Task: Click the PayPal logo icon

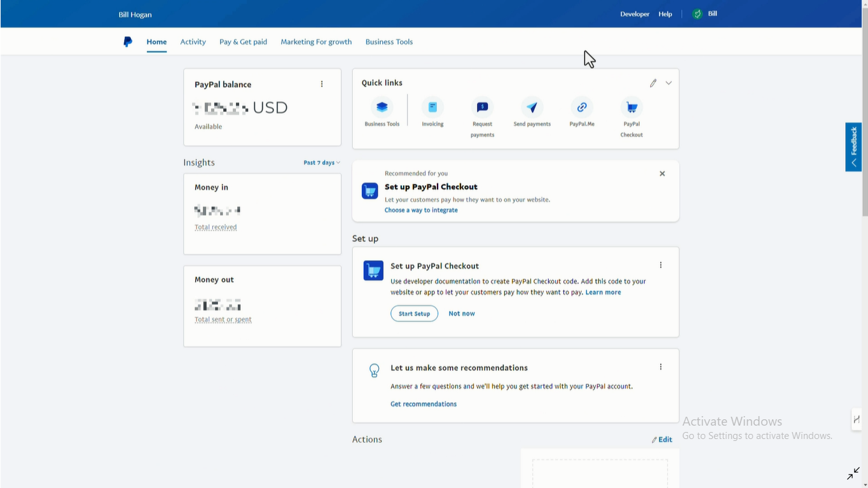Action: coord(128,42)
